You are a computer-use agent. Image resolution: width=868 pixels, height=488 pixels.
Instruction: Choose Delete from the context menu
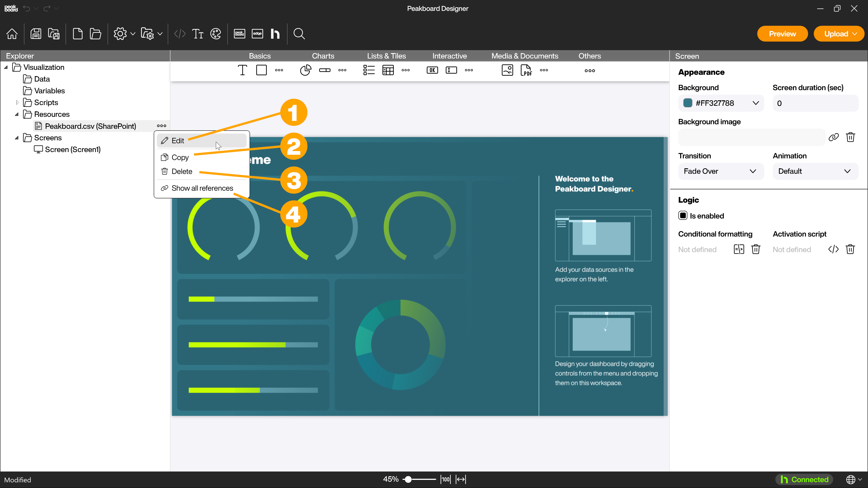coord(201,171)
